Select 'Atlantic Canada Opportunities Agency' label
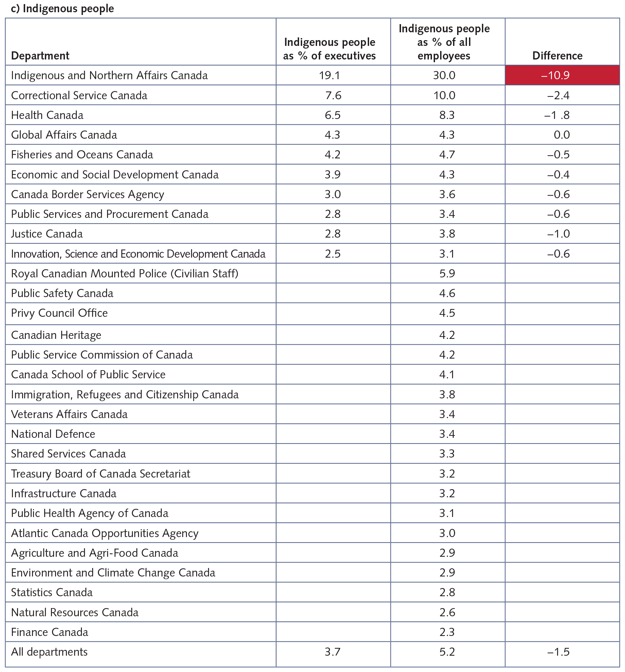The image size is (625, 672). click(x=105, y=533)
